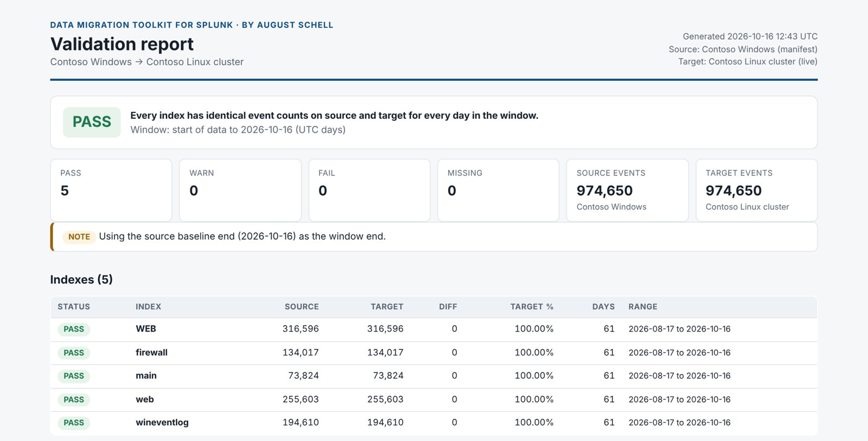
Task: Click the PASS badge in the WEB row
Action: tap(74, 329)
